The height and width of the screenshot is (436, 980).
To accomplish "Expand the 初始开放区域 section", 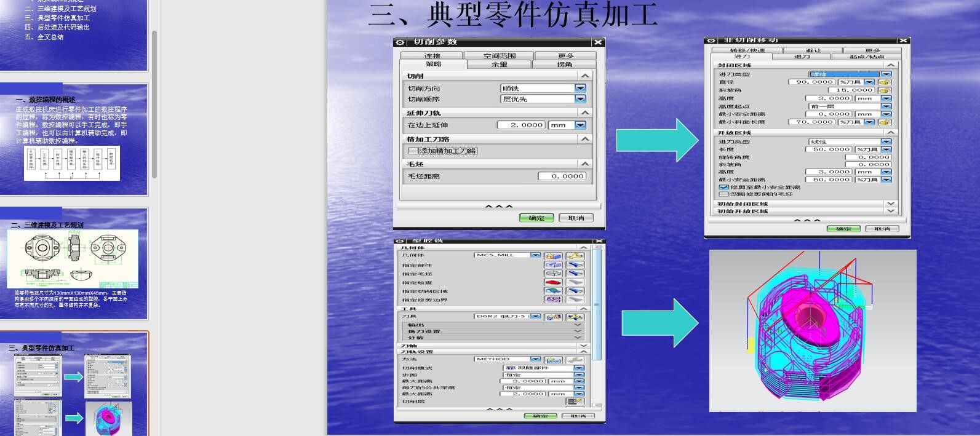I will click(891, 211).
